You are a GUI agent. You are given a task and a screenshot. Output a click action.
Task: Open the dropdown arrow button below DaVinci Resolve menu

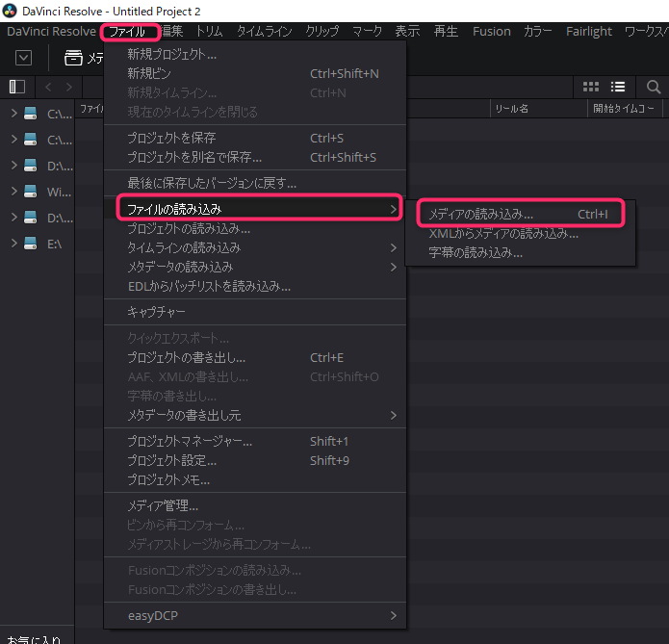point(23,58)
